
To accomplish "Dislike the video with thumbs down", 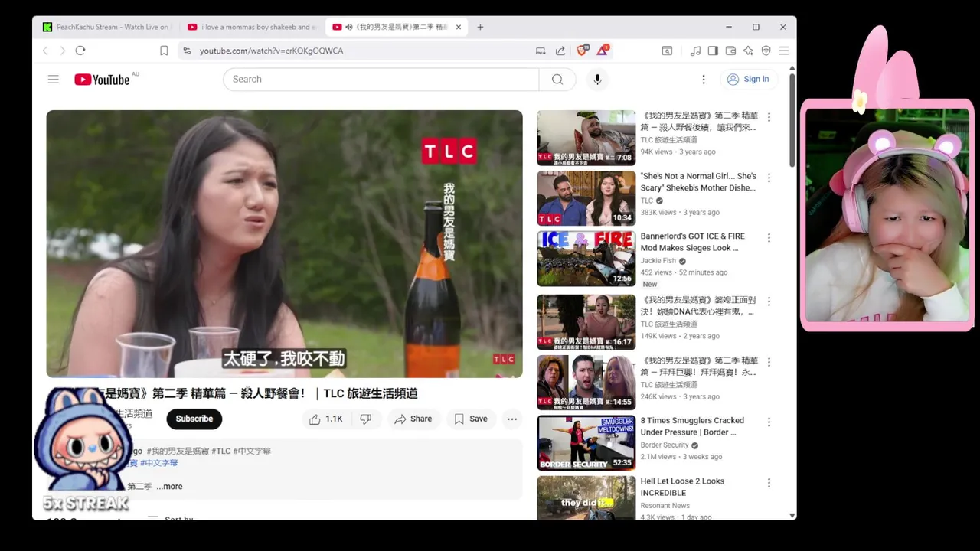I will click(366, 419).
